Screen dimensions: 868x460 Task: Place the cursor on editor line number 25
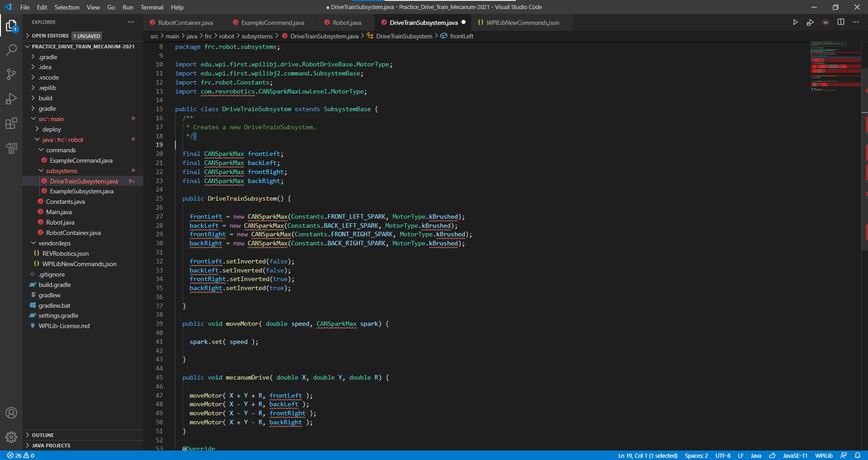click(159, 198)
